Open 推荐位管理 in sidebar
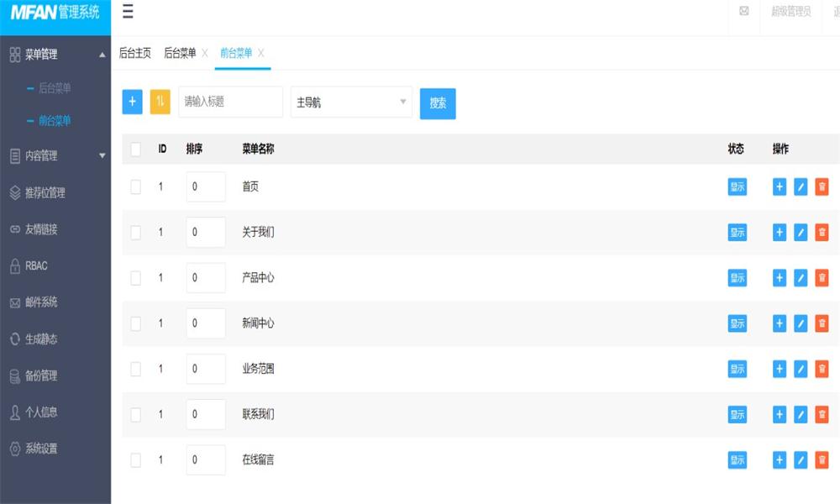This screenshot has height=504, width=840. [x=45, y=193]
